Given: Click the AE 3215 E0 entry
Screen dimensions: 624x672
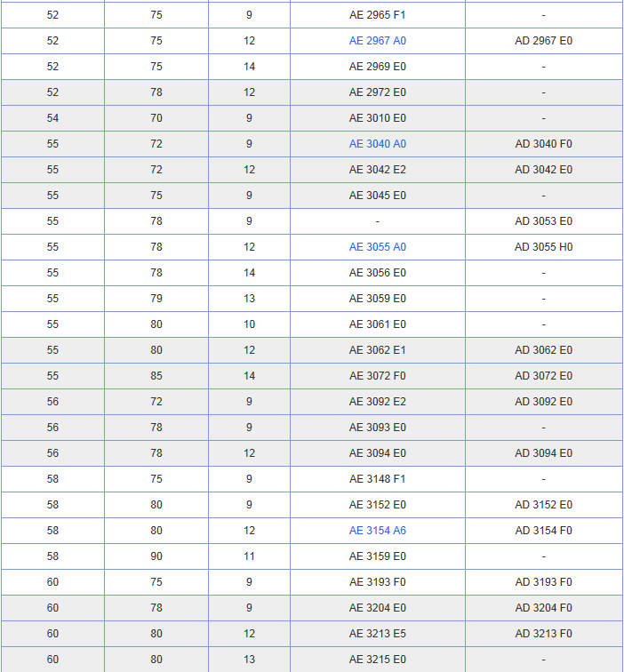Looking at the screenshot, I should [x=377, y=660].
